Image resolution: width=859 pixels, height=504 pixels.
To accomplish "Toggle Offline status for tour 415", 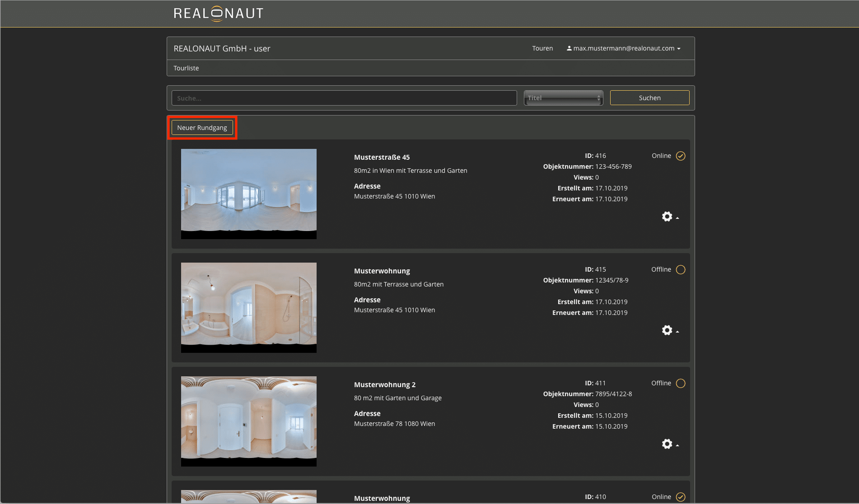I will pos(680,270).
